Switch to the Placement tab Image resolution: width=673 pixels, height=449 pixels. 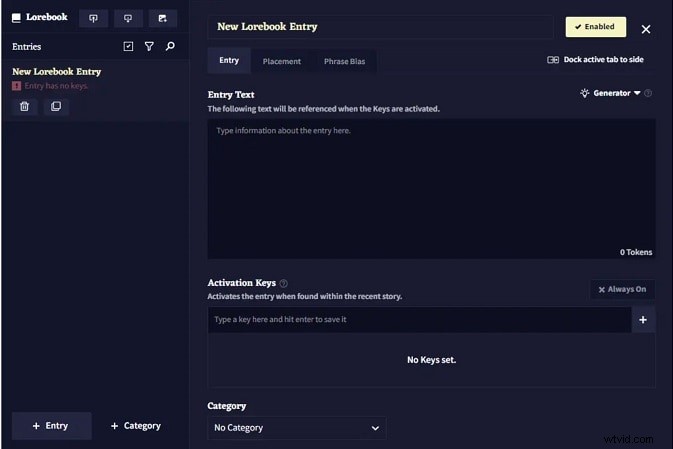click(281, 61)
